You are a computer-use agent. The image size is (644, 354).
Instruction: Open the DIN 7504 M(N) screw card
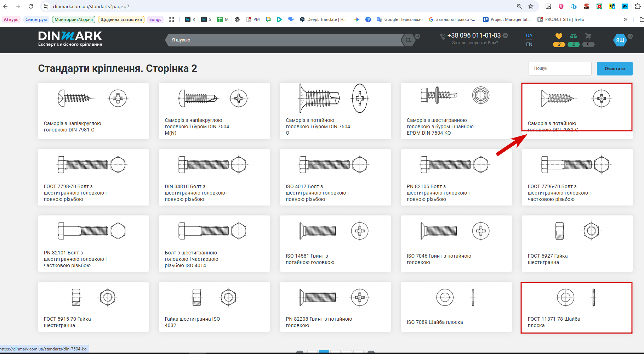(214, 111)
